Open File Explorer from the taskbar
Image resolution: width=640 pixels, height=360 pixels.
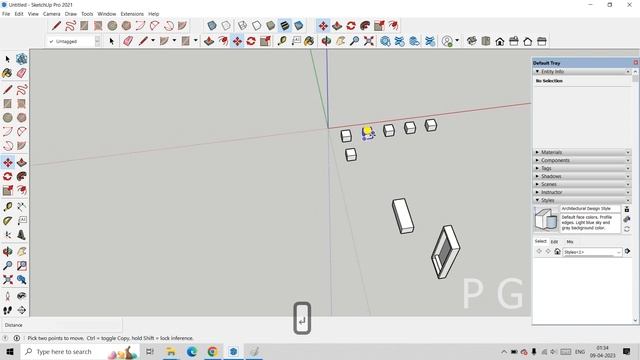click(171, 351)
